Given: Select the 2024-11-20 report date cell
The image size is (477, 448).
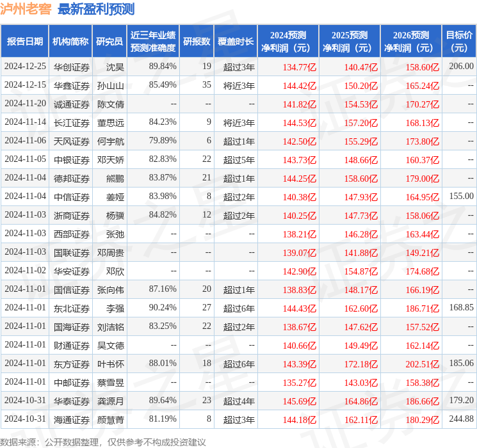Looking at the screenshot, I should 25,104.
